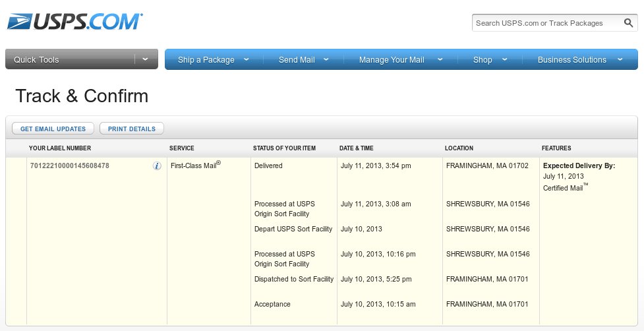Click the First-Class Mail service text

196,165
